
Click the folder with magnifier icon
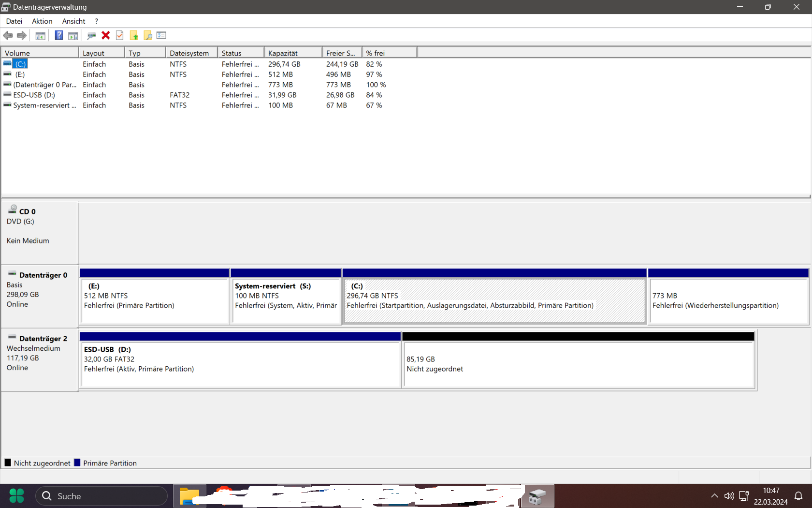click(148, 35)
